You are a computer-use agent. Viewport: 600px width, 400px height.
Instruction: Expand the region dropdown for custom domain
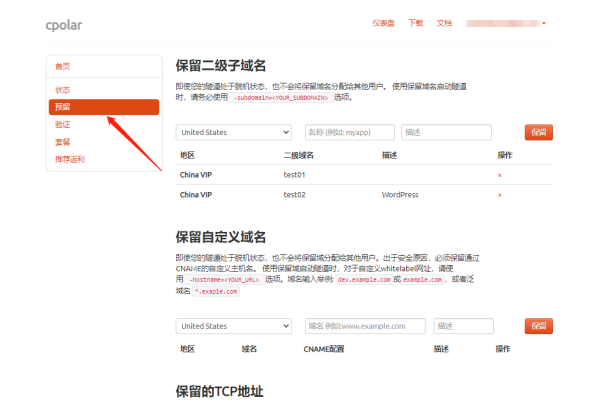[x=234, y=326]
